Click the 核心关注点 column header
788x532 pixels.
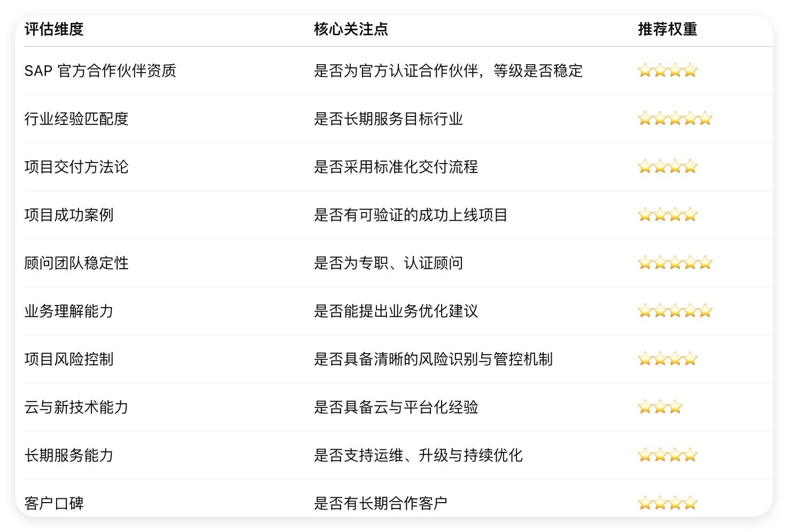351,29
